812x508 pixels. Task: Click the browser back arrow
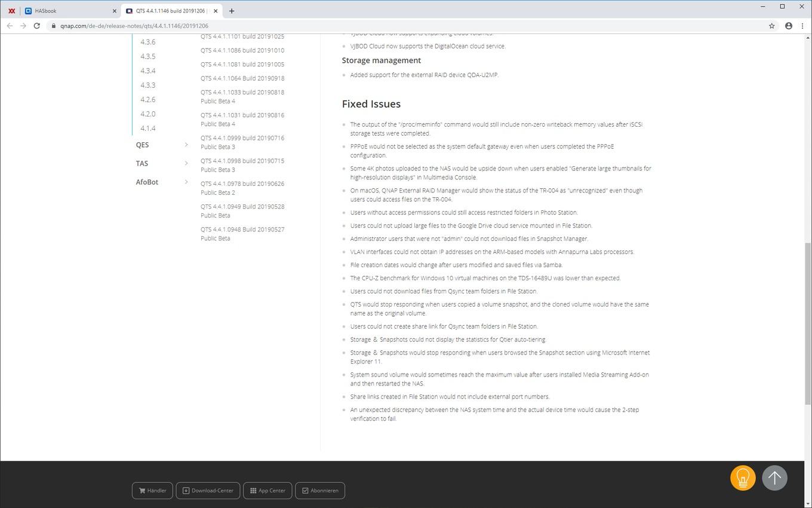[x=10, y=26]
